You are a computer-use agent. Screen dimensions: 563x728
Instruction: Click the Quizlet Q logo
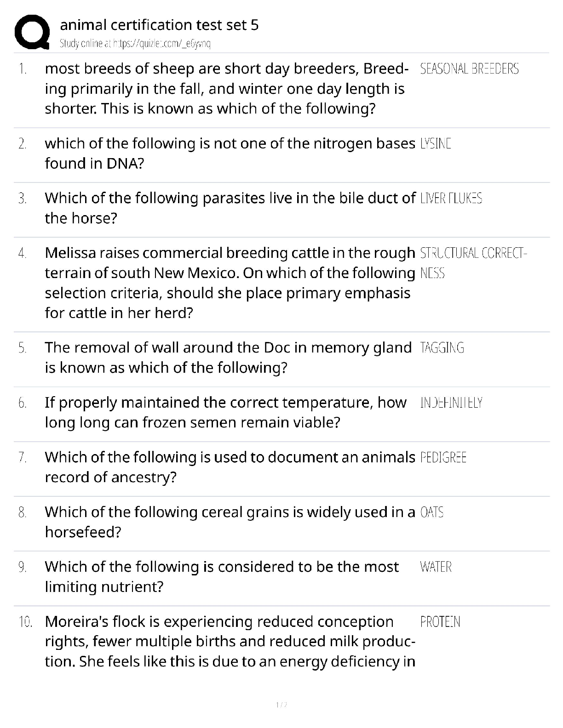tap(32, 32)
